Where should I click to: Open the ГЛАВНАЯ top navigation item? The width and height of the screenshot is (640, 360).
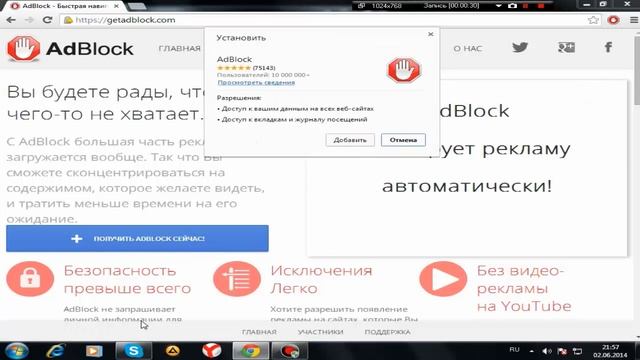click(x=179, y=49)
